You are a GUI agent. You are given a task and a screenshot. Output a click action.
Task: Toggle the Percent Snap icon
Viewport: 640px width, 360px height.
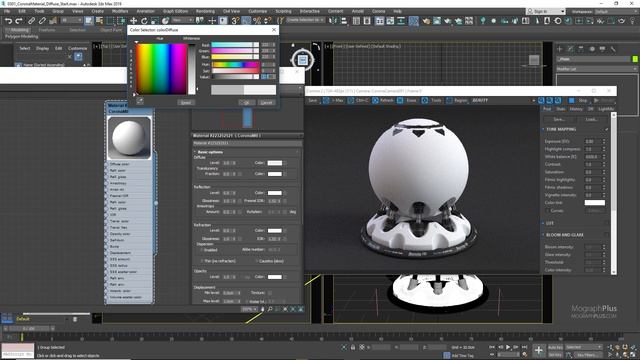[x=257, y=20]
